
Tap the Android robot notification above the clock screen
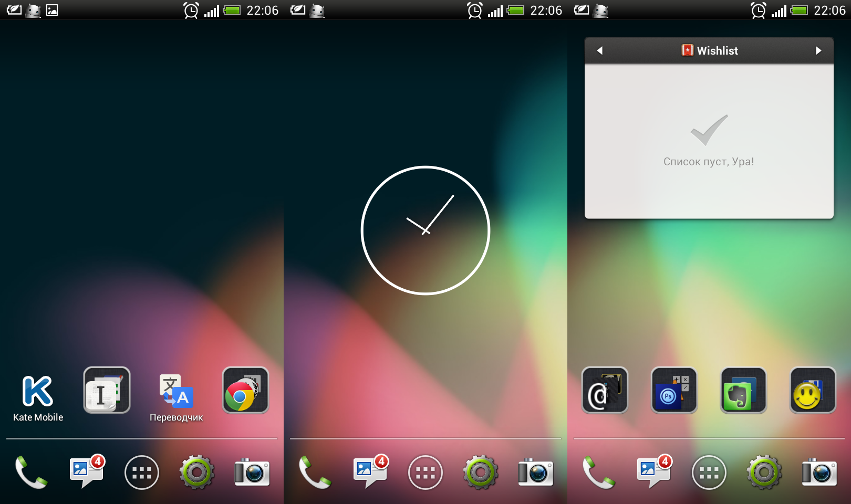click(x=317, y=10)
